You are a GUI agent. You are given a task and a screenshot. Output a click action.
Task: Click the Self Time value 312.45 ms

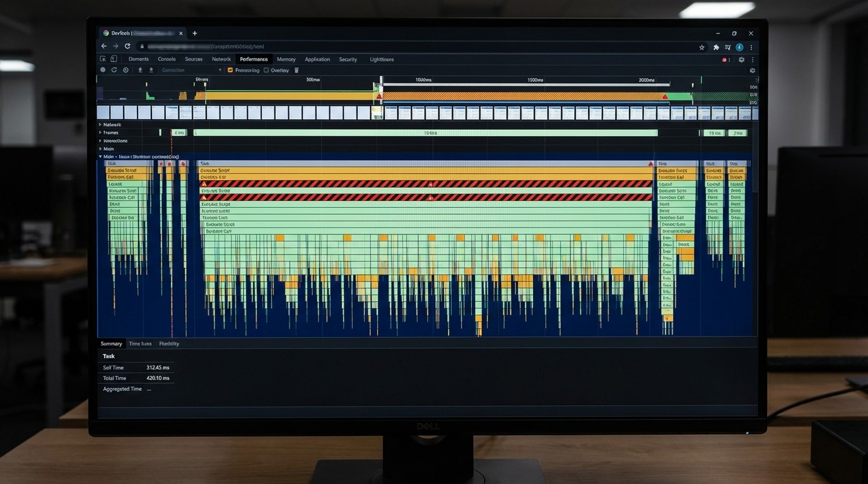click(x=158, y=367)
